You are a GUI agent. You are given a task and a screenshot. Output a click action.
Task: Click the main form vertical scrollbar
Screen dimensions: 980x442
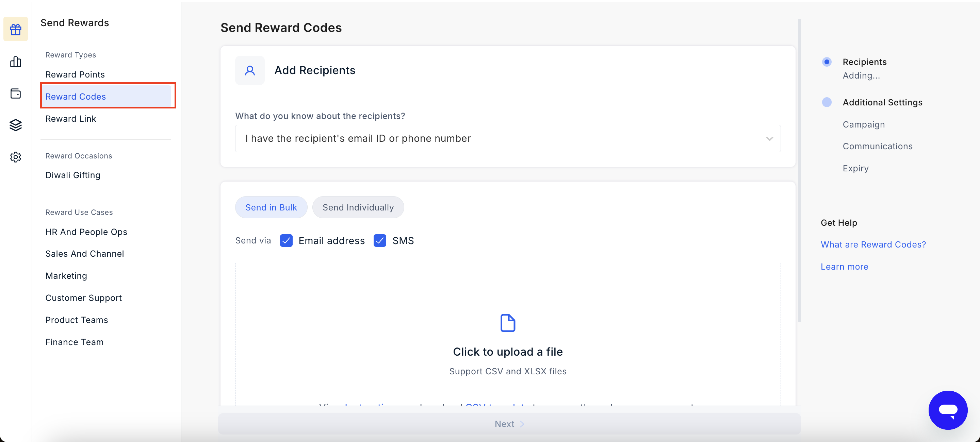point(799,171)
